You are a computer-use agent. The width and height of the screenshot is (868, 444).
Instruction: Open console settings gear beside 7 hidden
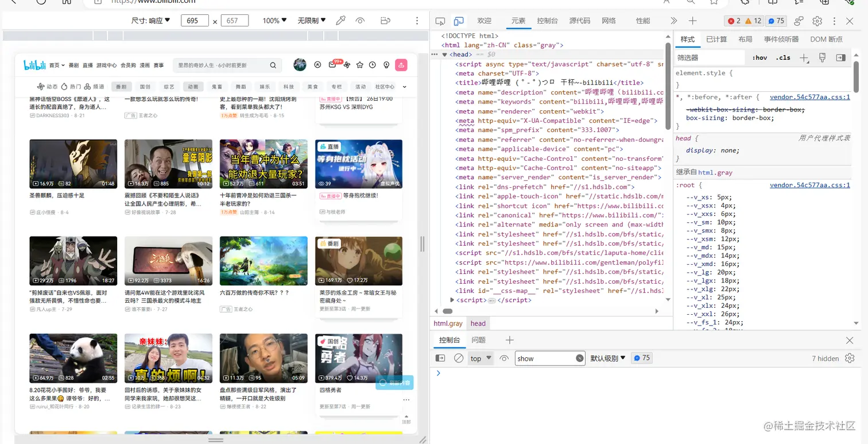pyautogui.click(x=850, y=358)
